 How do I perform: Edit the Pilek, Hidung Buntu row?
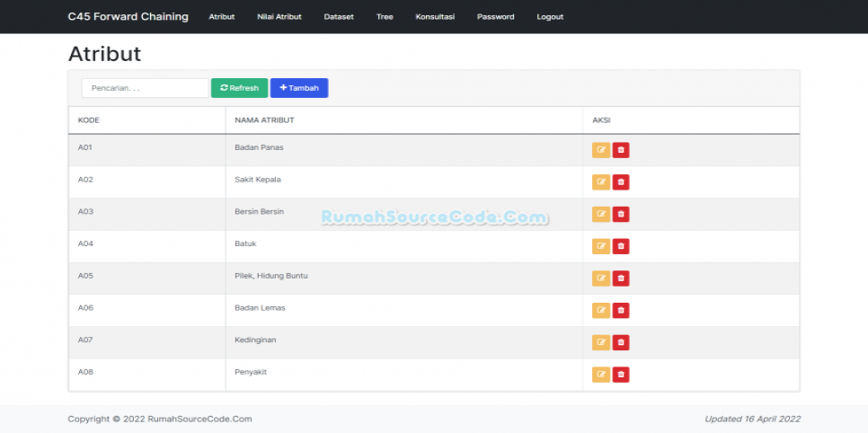(x=601, y=278)
